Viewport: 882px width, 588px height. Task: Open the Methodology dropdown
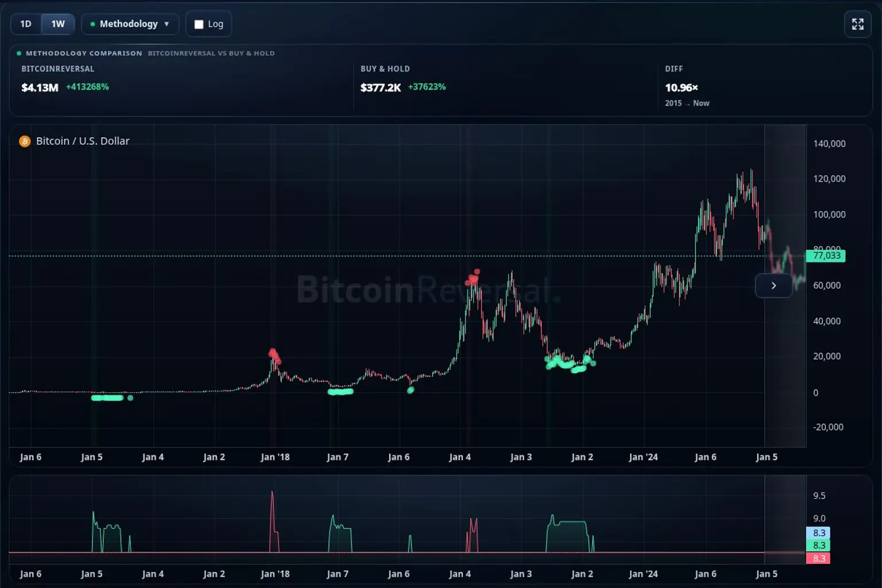[130, 24]
